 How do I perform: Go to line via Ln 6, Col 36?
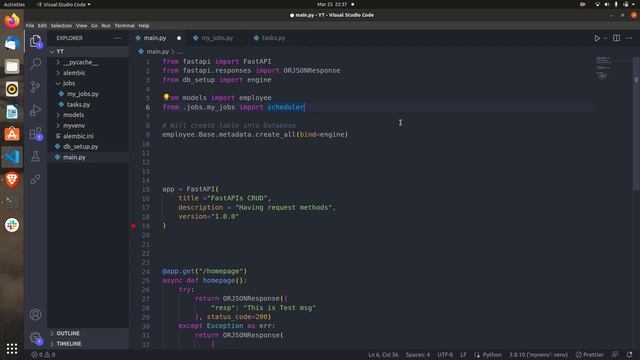click(383, 355)
